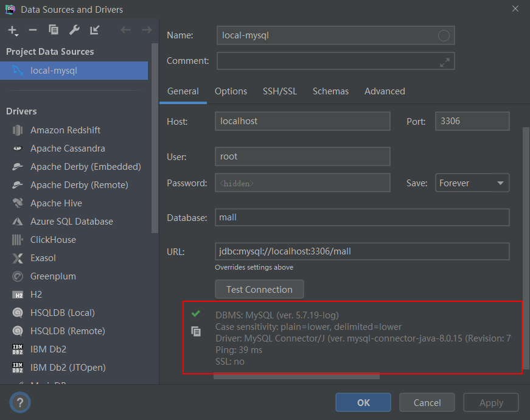Click the color circle in Name field
Viewport: 530px width, 420px height.
pyautogui.click(x=444, y=35)
